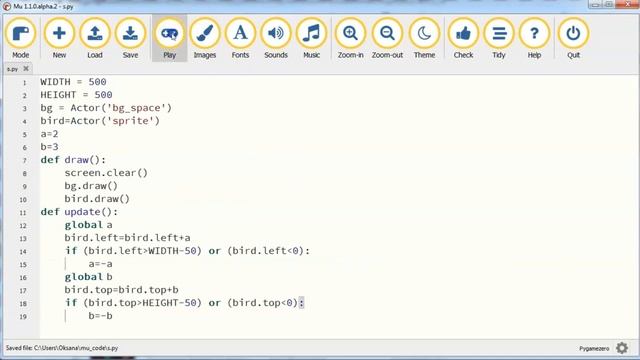Save the current script
640x360 pixels.
click(130, 39)
